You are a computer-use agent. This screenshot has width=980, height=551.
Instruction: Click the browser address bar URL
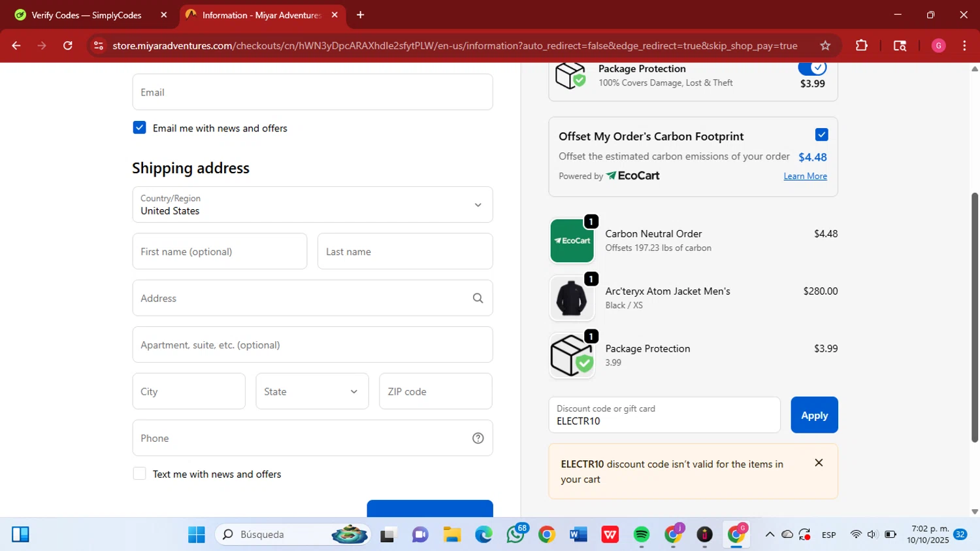(x=455, y=46)
